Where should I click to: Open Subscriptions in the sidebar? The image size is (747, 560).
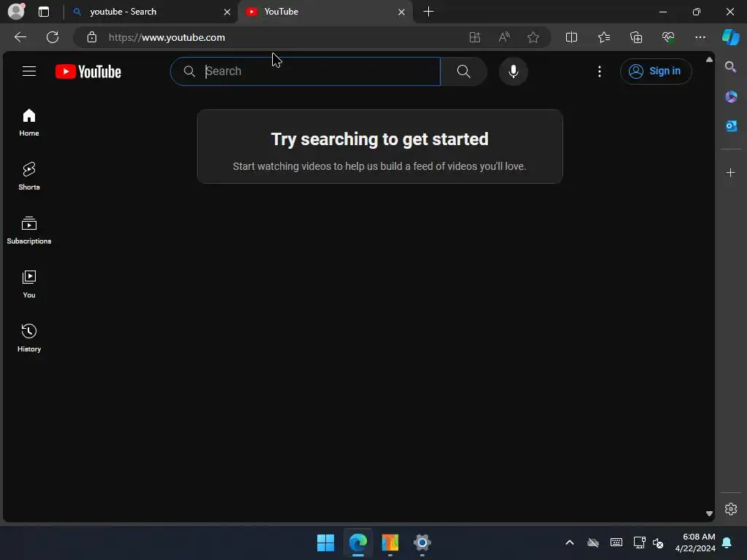pyautogui.click(x=29, y=230)
